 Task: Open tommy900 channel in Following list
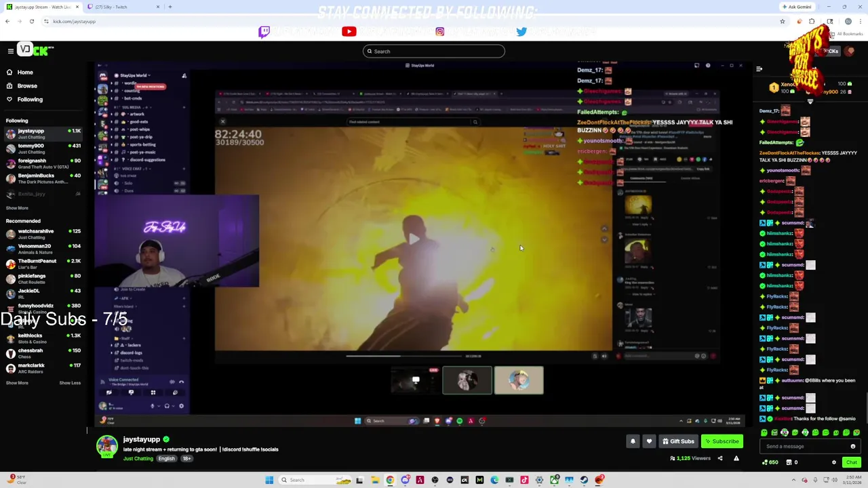point(43,148)
